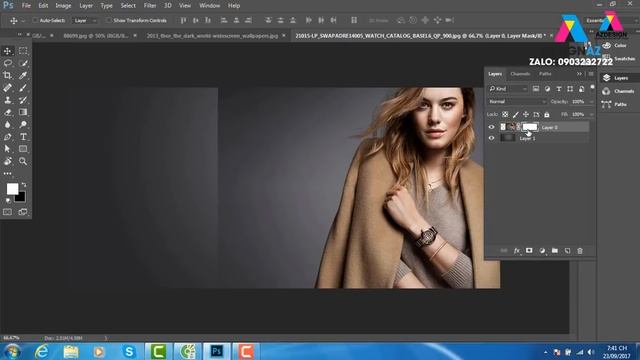Select the Move tool in the toolbox
The height and width of the screenshot is (360, 640).
pos(7,51)
